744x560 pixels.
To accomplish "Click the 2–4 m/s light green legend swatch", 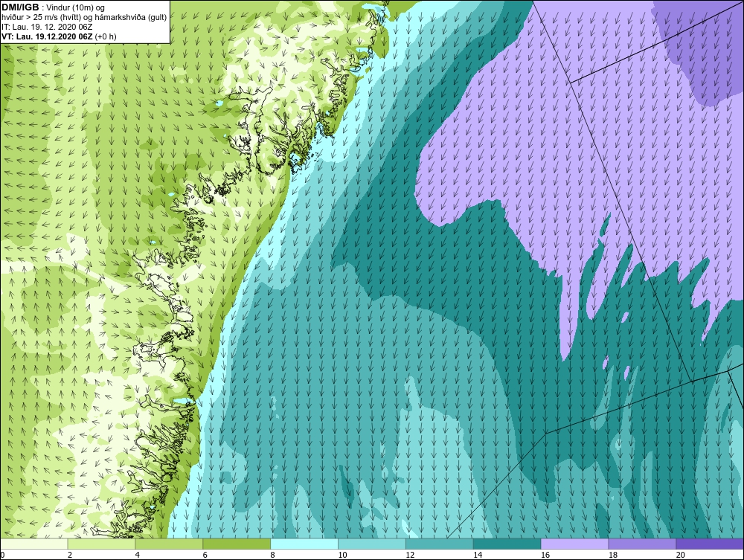I will coord(101,544).
